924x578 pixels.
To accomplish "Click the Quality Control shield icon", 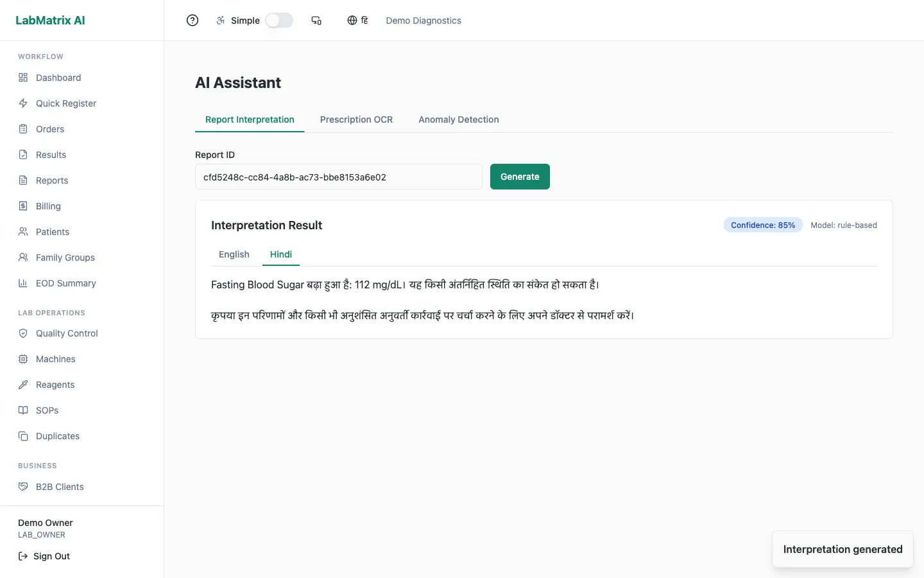I will pyautogui.click(x=23, y=333).
